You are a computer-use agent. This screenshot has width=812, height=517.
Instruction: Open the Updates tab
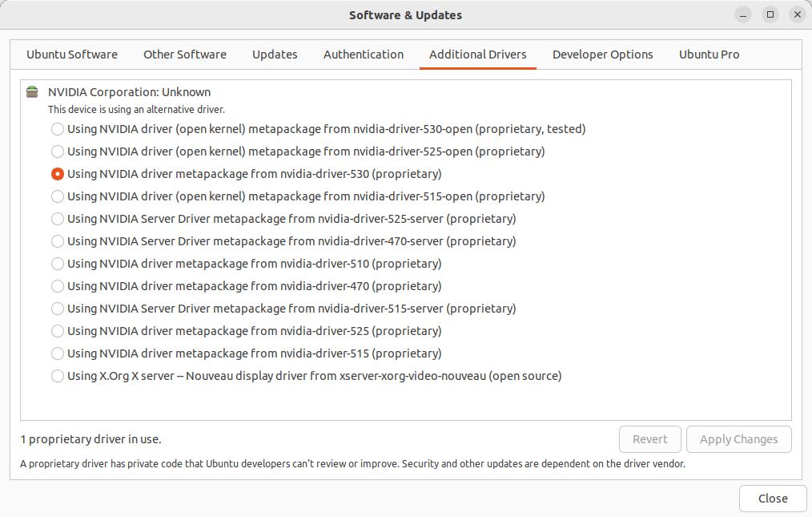275,55
